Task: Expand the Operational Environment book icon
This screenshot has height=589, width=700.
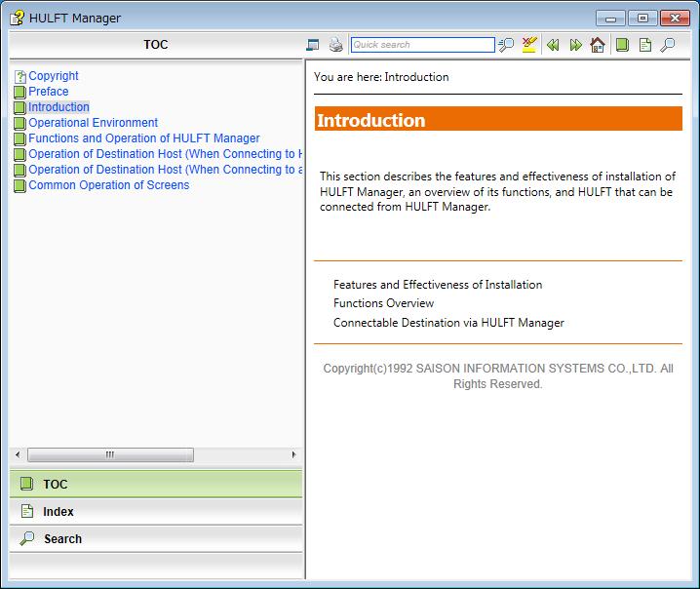Action: click(20, 124)
